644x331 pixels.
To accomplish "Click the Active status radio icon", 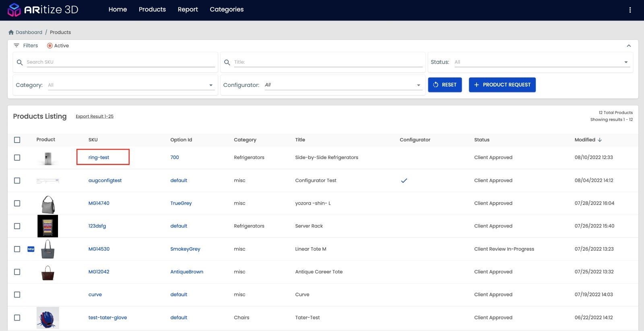I will [x=50, y=46].
